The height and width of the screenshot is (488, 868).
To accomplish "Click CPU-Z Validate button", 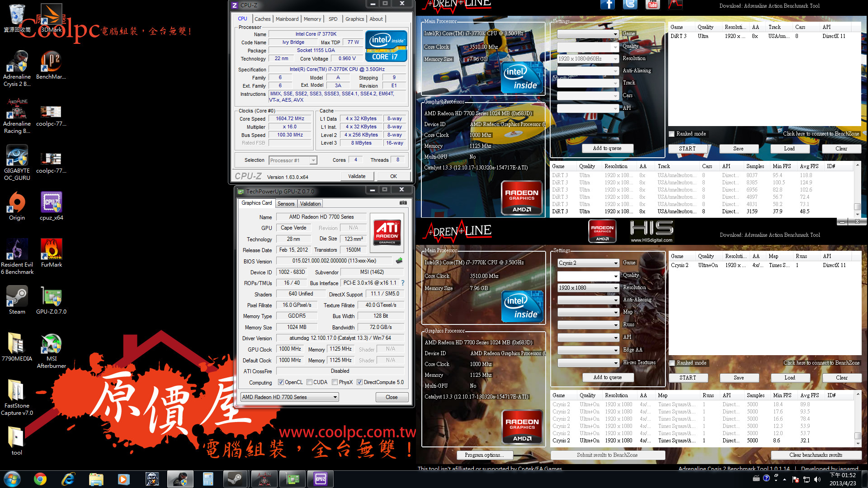I will tap(357, 176).
